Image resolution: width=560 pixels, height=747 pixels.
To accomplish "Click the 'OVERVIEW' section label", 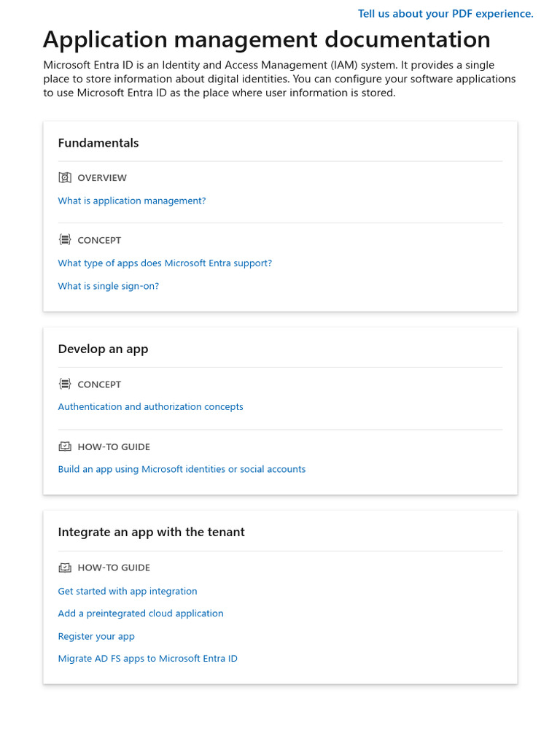I will point(102,178).
